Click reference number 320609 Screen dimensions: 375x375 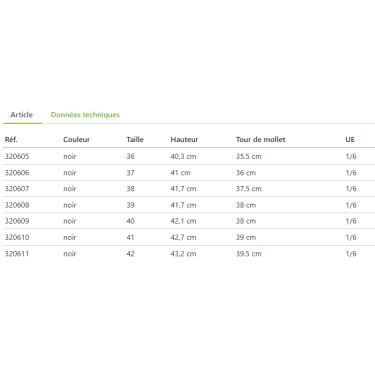[x=17, y=221]
